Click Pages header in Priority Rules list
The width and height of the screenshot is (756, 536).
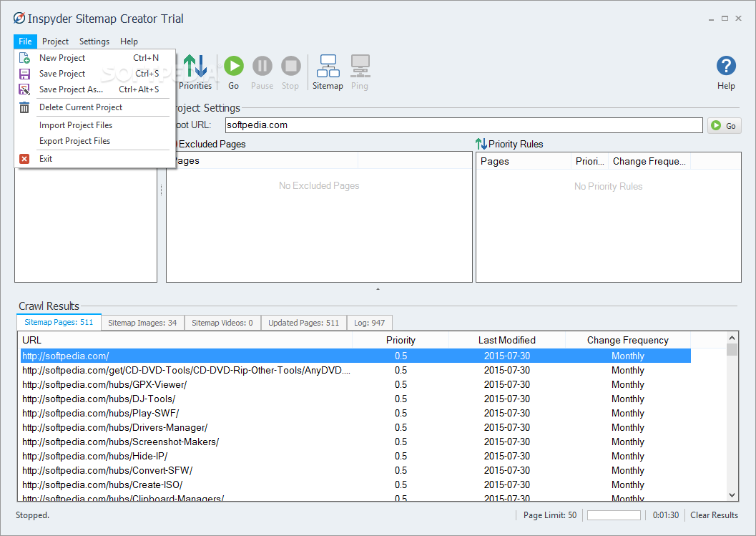click(524, 161)
